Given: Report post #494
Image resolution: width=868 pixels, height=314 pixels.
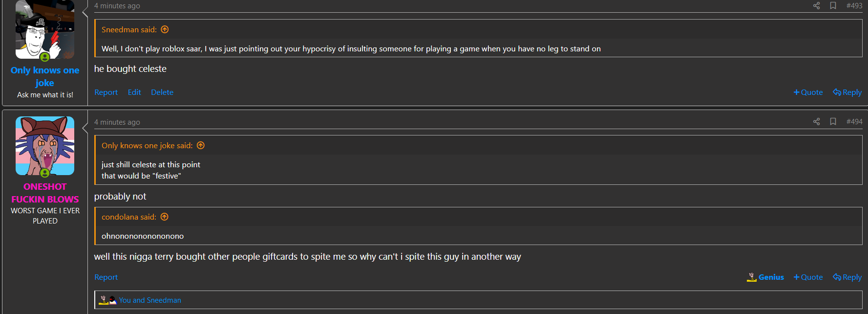Looking at the screenshot, I should 106,277.
